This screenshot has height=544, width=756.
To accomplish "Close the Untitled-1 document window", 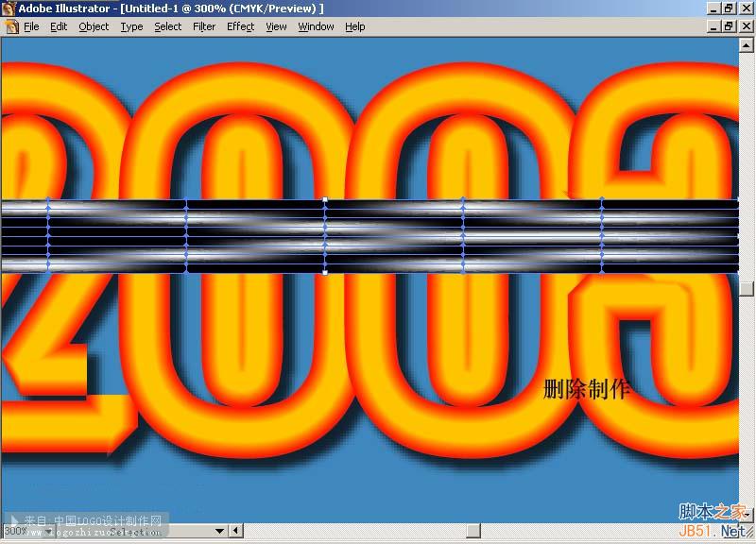I will pos(746,26).
